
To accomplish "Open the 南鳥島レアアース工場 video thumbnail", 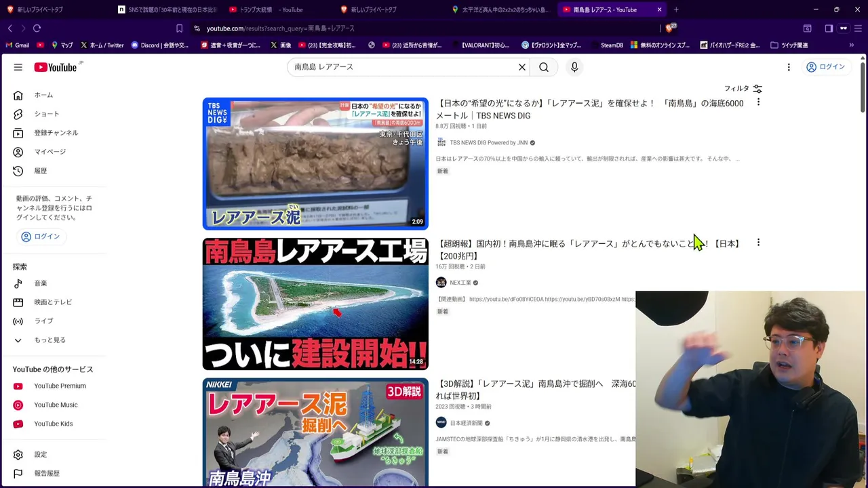I will coord(315,304).
